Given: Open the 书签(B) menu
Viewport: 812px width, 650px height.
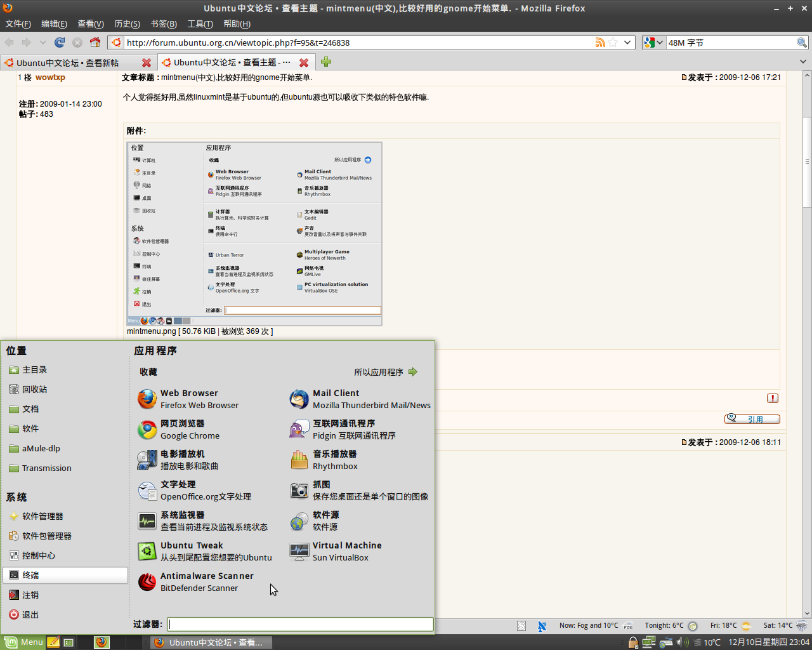Looking at the screenshot, I should coord(164,24).
